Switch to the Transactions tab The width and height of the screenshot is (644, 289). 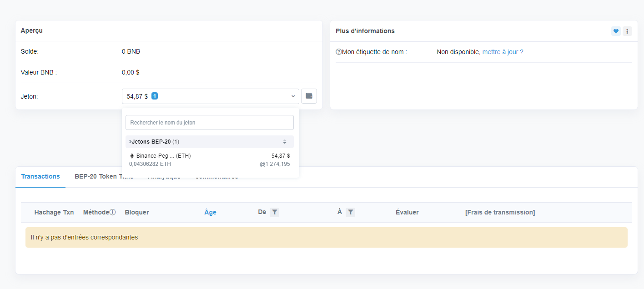point(40,177)
